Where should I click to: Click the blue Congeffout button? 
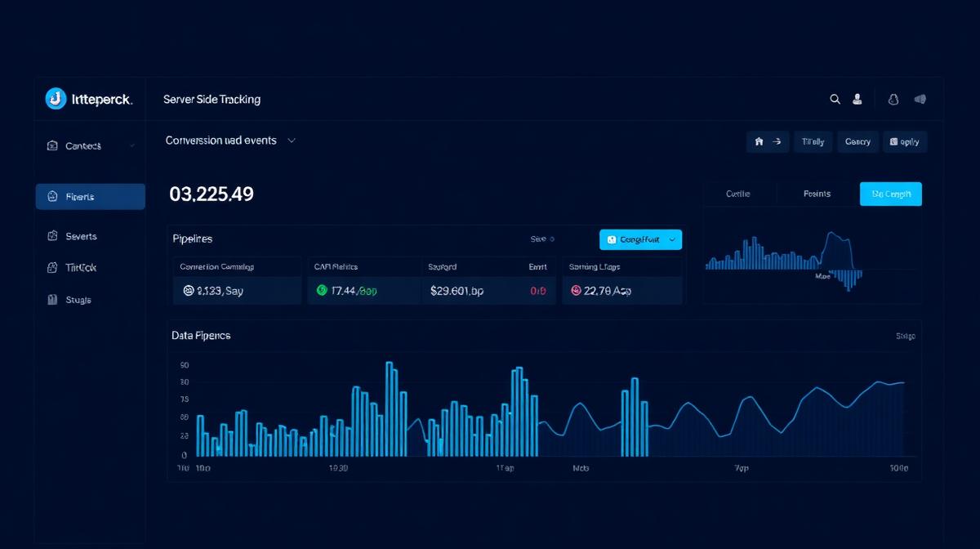click(640, 239)
